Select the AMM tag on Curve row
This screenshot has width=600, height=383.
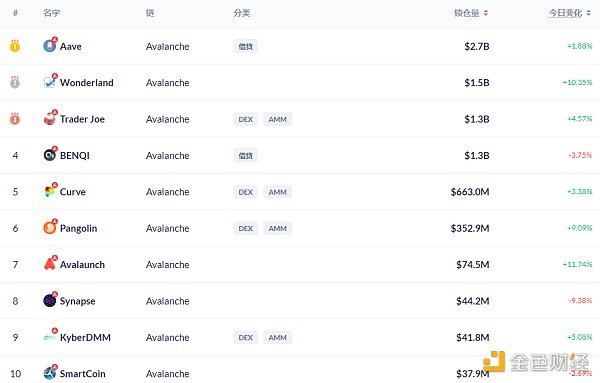click(277, 192)
